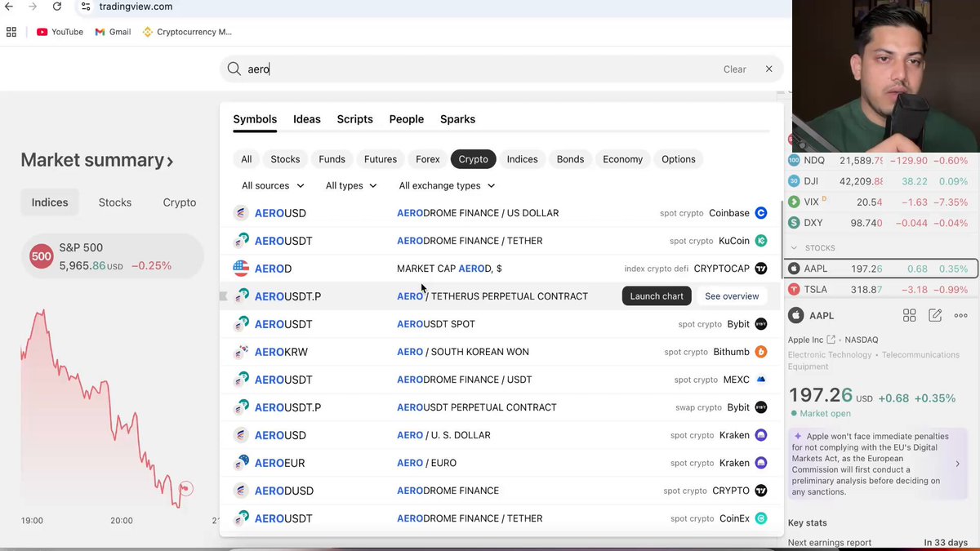Open the Gmail bookmark
The height and width of the screenshot is (551, 980).
(113, 32)
